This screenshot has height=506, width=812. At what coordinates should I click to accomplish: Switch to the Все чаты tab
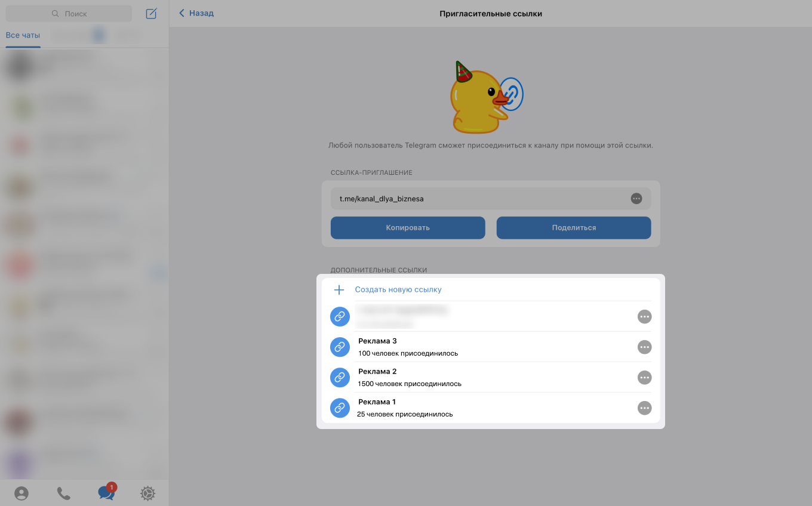click(23, 35)
